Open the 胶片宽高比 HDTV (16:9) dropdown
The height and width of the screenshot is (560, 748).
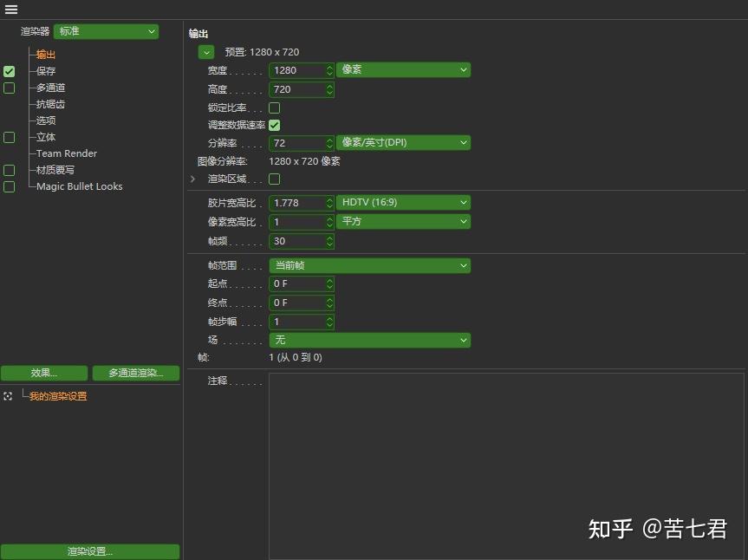403,202
